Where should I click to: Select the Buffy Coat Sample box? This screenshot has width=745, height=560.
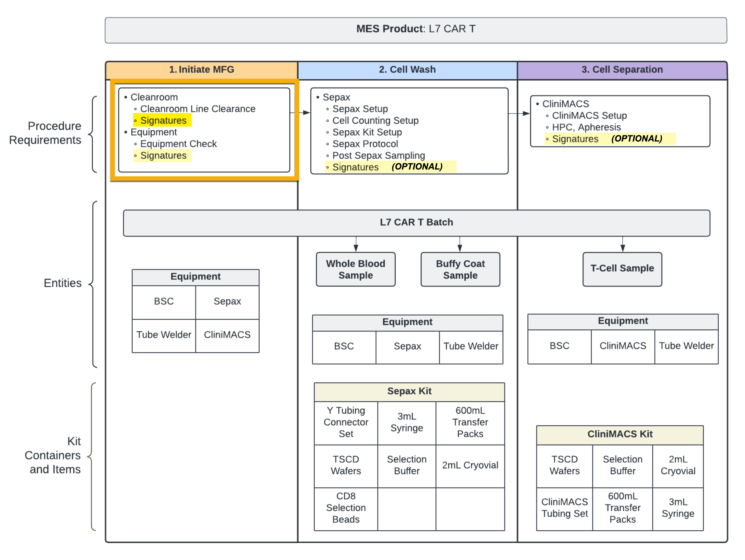460,269
